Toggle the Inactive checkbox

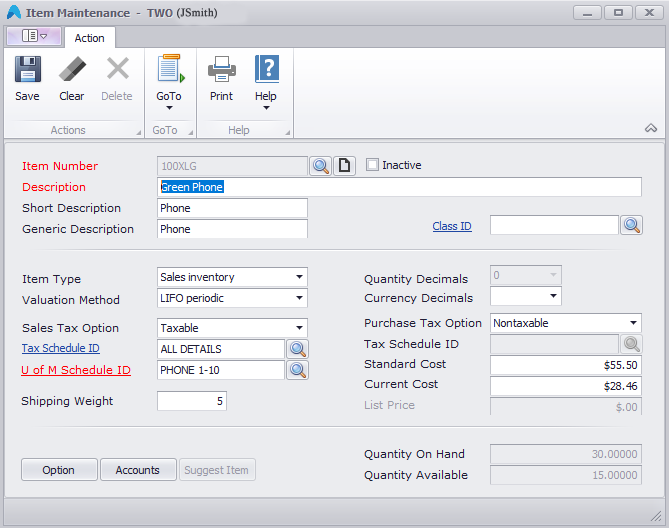coord(372,165)
